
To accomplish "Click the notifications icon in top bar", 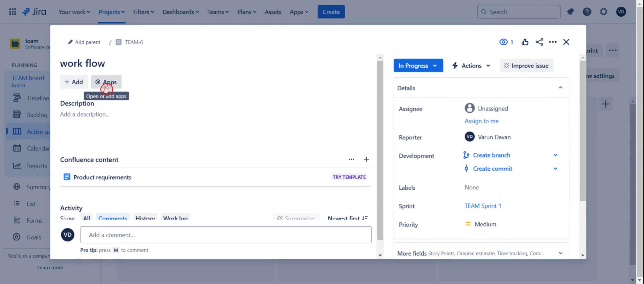I will pyautogui.click(x=570, y=12).
